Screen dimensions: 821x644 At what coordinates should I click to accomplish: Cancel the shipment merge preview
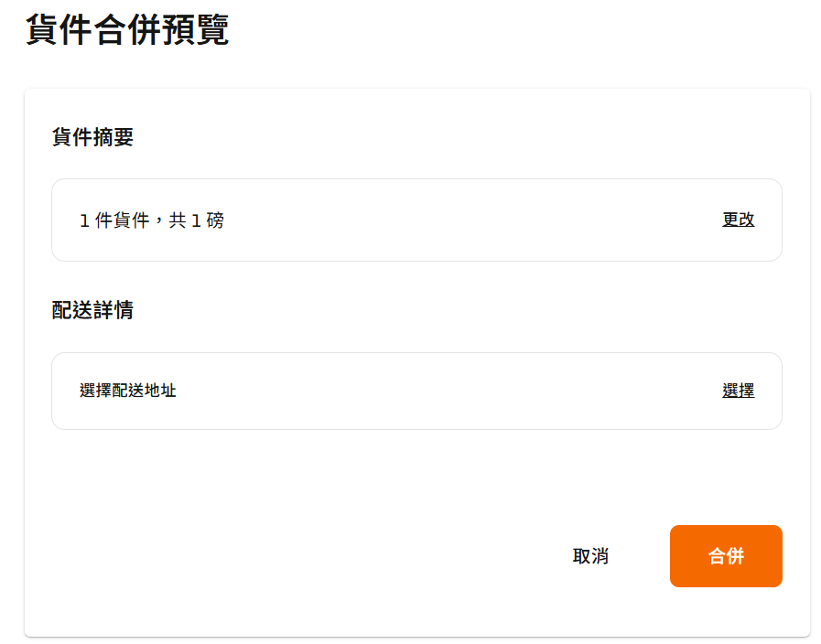[590, 556]
